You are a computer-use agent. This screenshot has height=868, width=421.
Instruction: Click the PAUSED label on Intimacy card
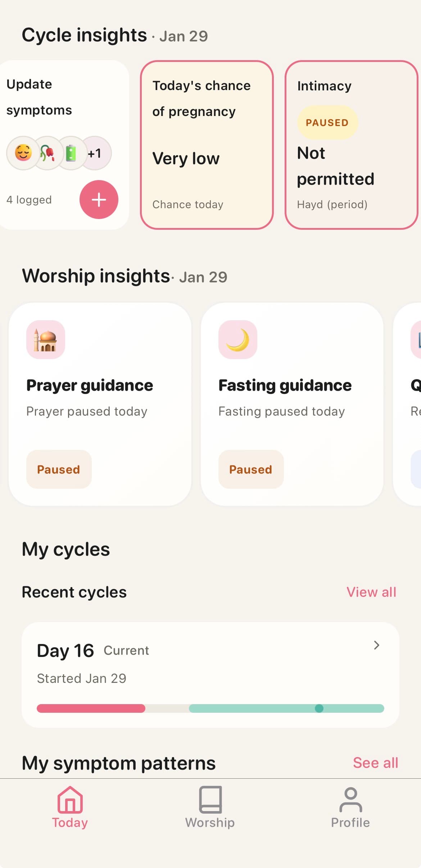327,122
